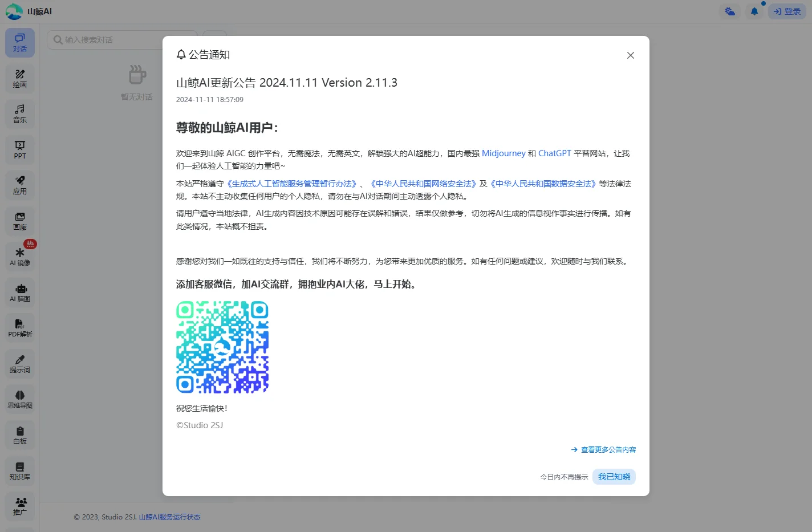The image size is (812, 532).
Task: Open the 应用 apps section
Action: (x=20, y=185)
